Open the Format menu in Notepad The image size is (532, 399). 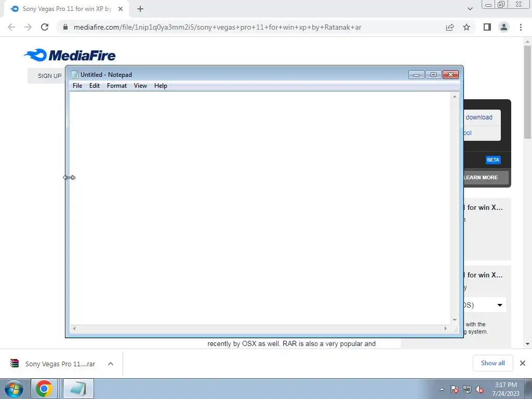117,86
